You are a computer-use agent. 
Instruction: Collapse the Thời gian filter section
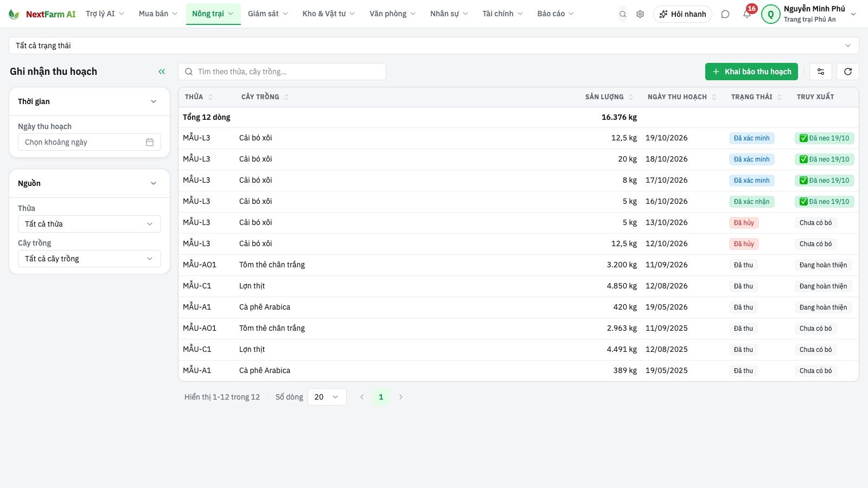coord(154,101)
